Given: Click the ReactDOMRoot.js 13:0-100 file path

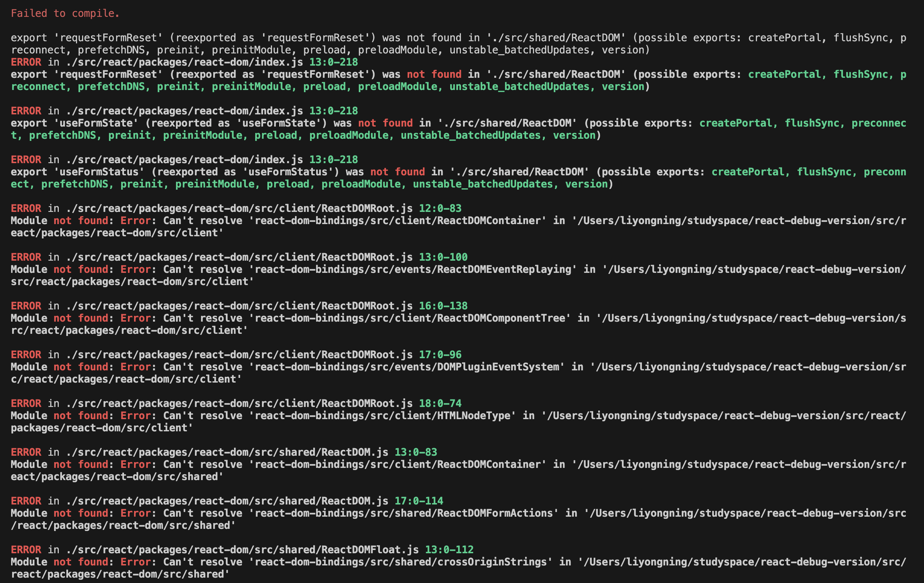Looking at the screenshot, I should coord(239,257).
